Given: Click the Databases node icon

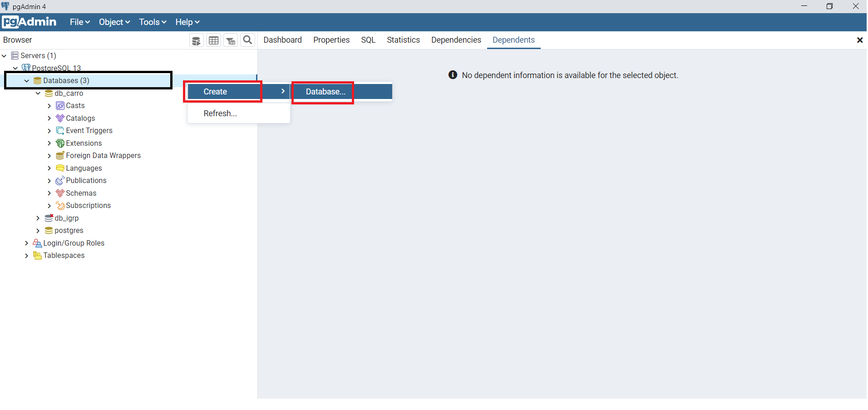Looking at the screenshot, I should click(38, 80).
